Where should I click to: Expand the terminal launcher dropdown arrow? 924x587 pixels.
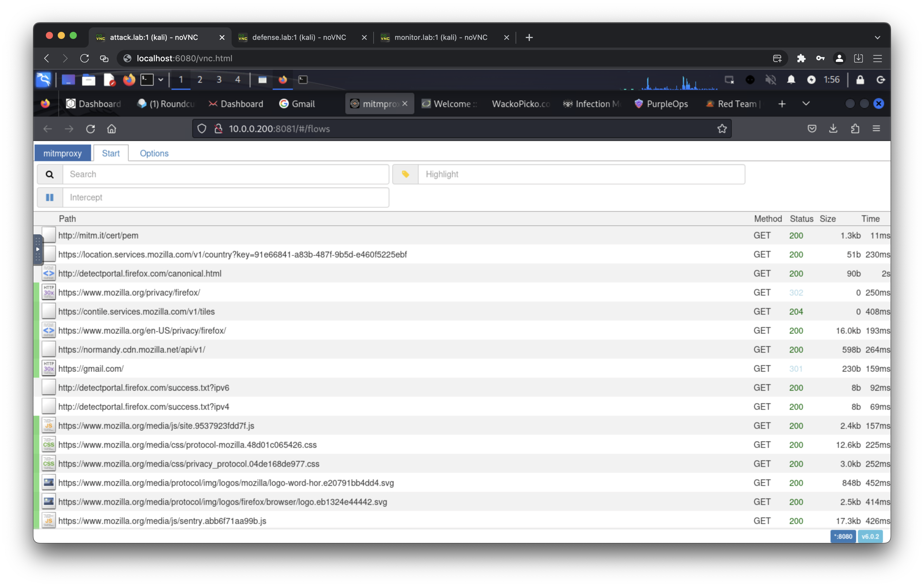(x=161, y=80)
